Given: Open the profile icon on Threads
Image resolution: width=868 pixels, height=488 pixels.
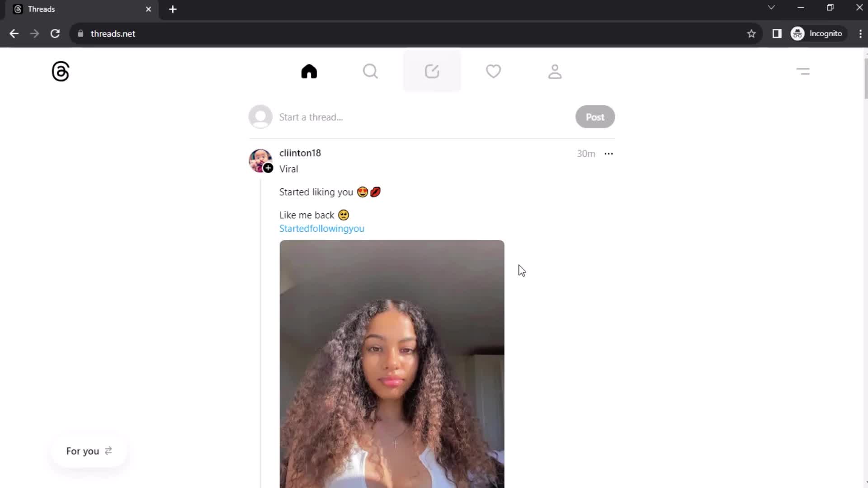Looking at the screenshot, I should pyautogui.click(x=554, y=71).
